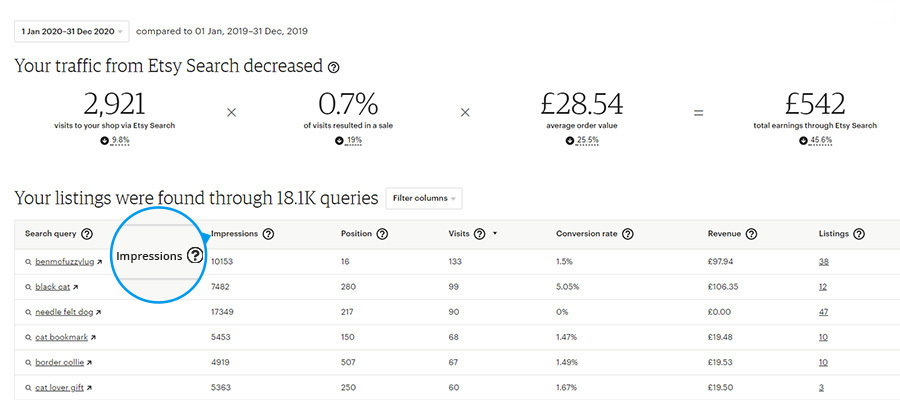Open listings count 3 for cat lover gift

tap(821, 388)
